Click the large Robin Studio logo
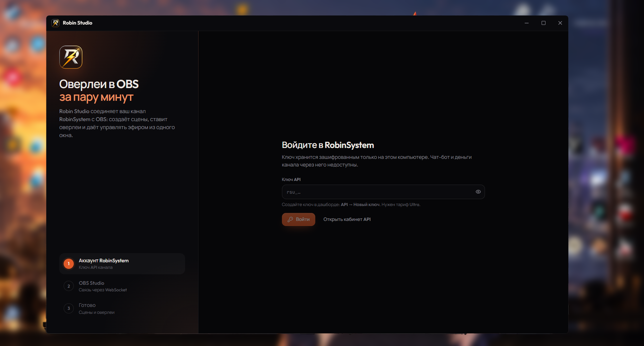This screenshot has width=644, height=346. click(x=71, y=57)
